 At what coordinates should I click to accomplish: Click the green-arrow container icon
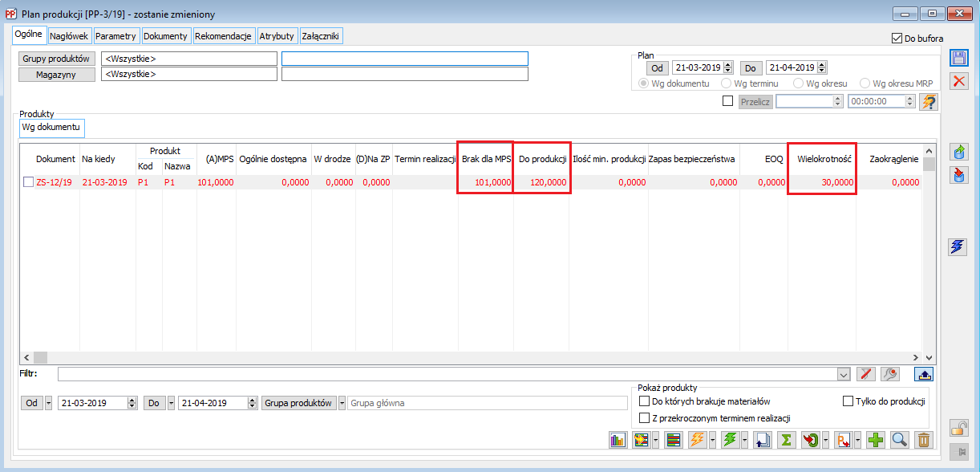coord(958,153)
